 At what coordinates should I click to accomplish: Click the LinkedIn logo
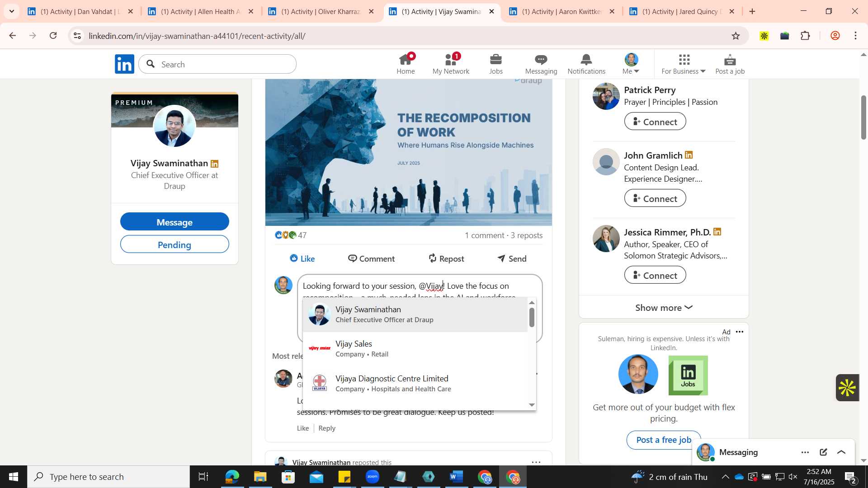(x=124, y=64)
